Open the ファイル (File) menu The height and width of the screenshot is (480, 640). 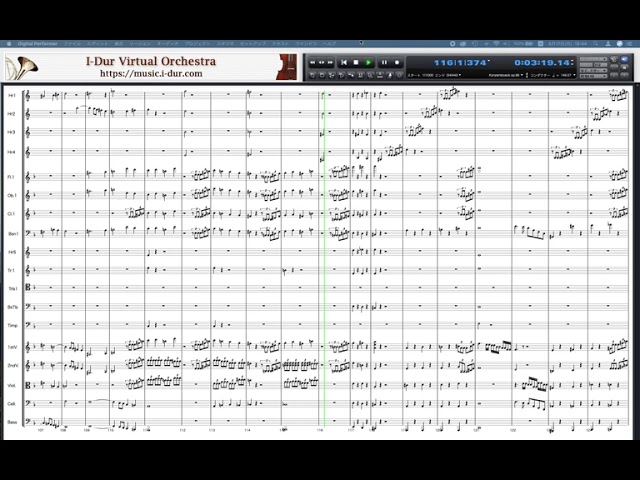pos(72,44)
